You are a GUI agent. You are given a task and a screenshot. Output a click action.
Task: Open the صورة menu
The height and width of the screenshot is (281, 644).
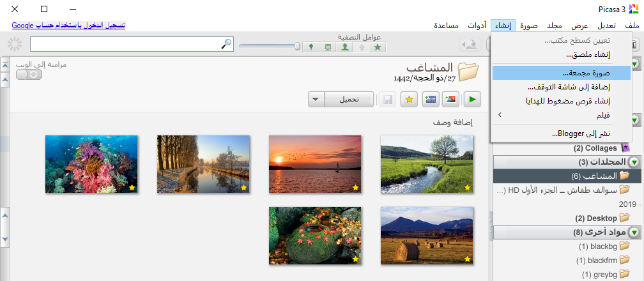pyautogui.click(x=528, y=26)
